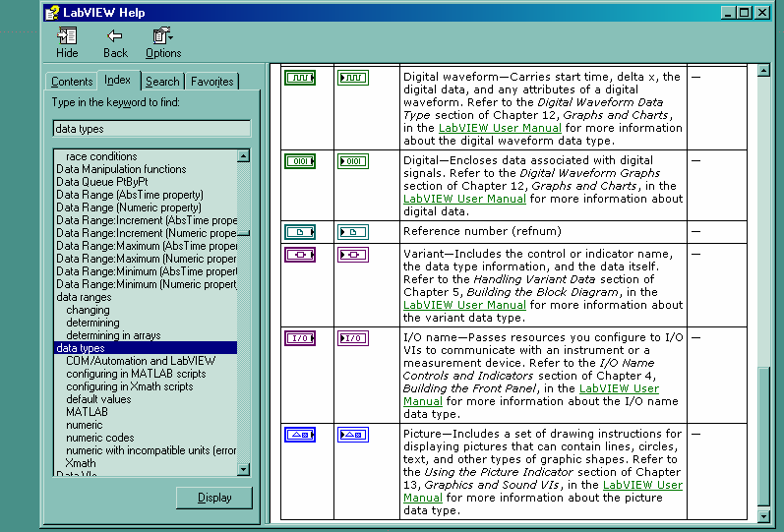Select 'Data Range (AbsTime property)' entry
The image size is (784, 532).
pyautogui.click(x=130, y=195)
